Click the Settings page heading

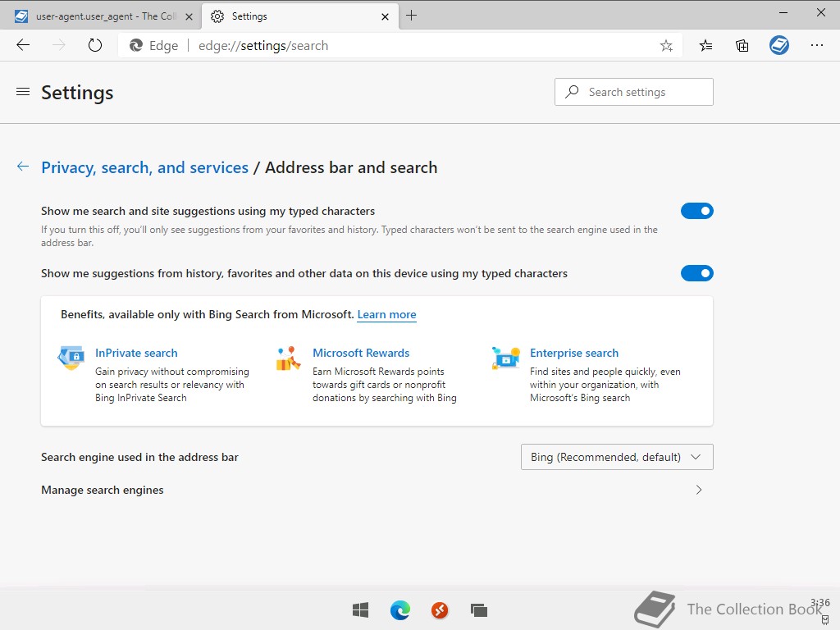[x=77, y=93]
